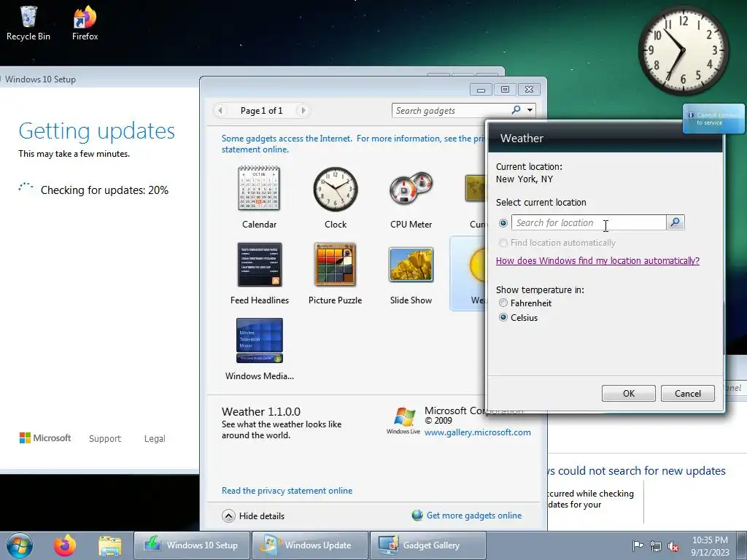Select the Search for location radio button
The image size is (747, 560).
[x=503, y=223]
